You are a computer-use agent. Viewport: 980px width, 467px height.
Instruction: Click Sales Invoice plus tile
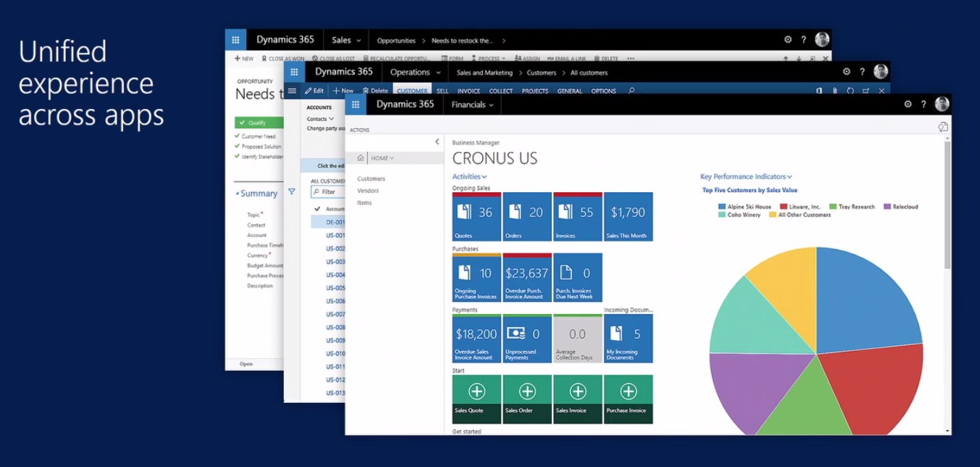pyautogui.click(x=577, y=399)
